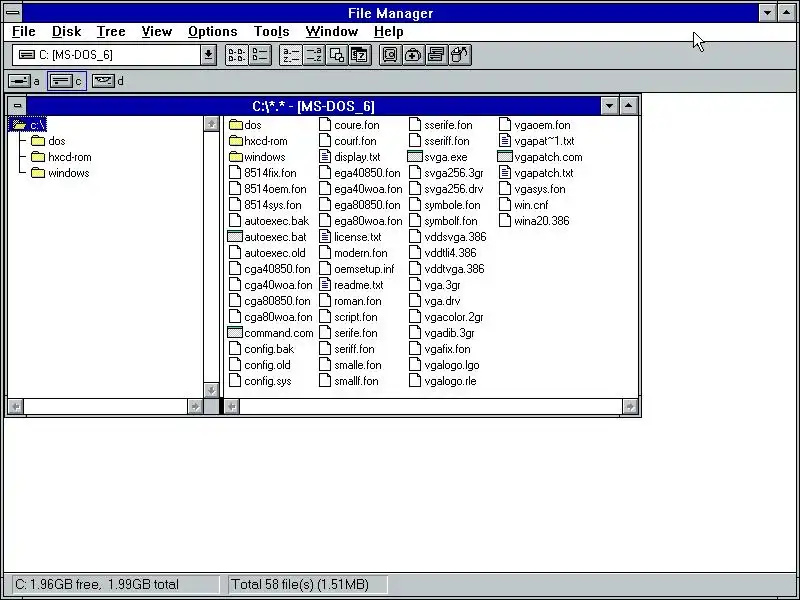Select dos folder icon in file list
The image size is (800, 600).
click(x=235, y=125)
